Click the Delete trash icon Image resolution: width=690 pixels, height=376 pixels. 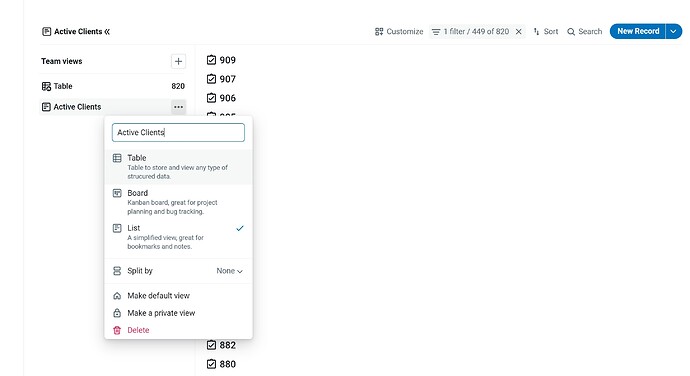(x=117, y=330)
